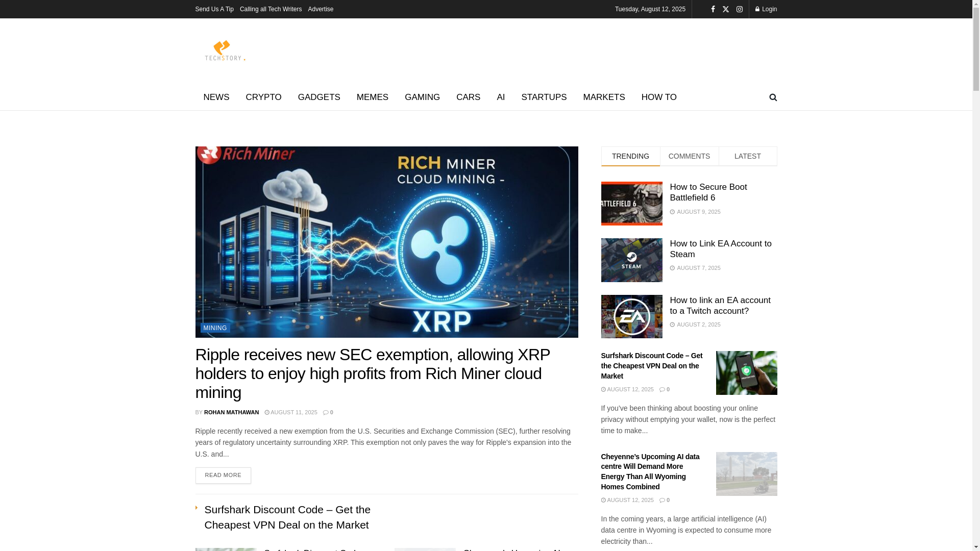The height and width of the screenshot is (551, 980).
Task: Open the Battlefield 6 thumbnail
Action: point(631,204)
